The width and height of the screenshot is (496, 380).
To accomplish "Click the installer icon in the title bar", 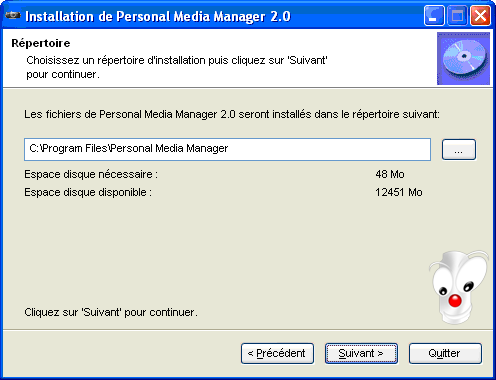I will pos(13,16).
